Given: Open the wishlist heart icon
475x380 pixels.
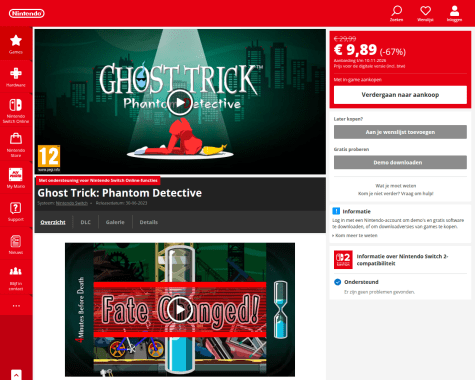Looking at the screenshot, I should pyautogui.click(x=425, y=13).
